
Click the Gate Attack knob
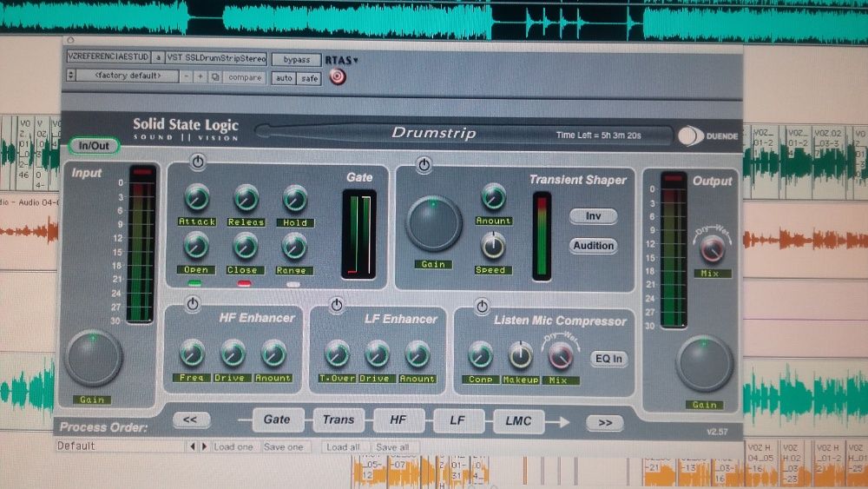(196, 198)
